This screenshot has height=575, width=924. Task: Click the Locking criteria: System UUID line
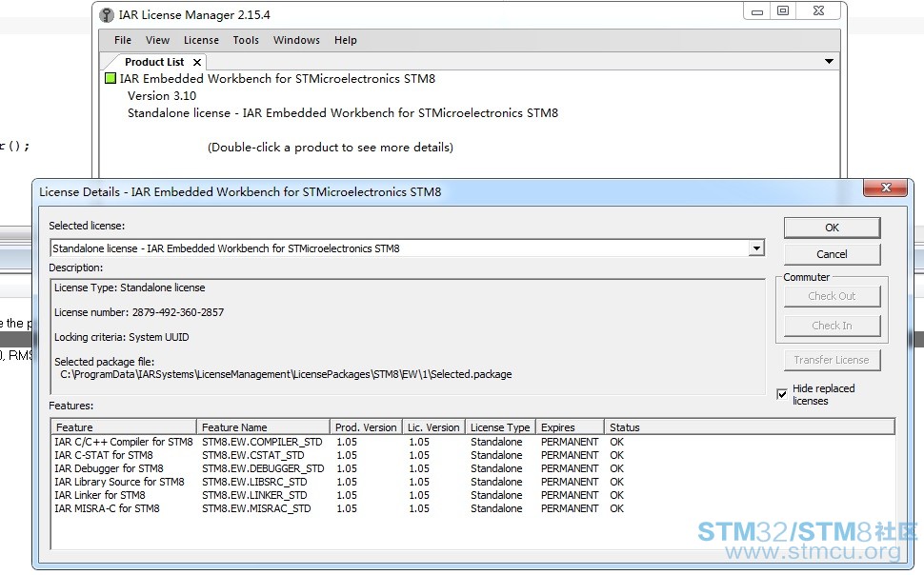tap(122, 337)
